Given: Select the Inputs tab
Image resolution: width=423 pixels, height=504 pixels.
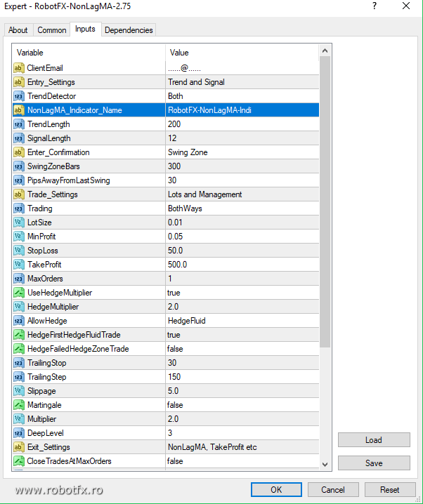Looking at the screenshot, I should (x=85, y=29).
